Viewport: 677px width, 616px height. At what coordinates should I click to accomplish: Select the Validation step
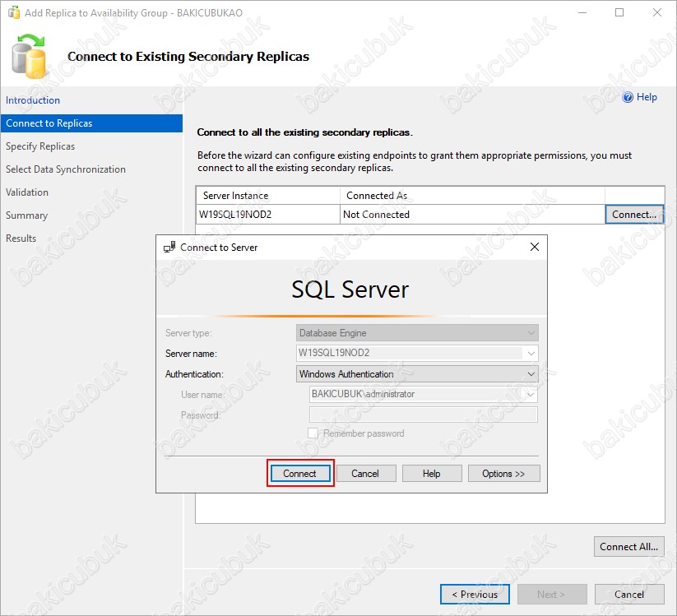27,192
